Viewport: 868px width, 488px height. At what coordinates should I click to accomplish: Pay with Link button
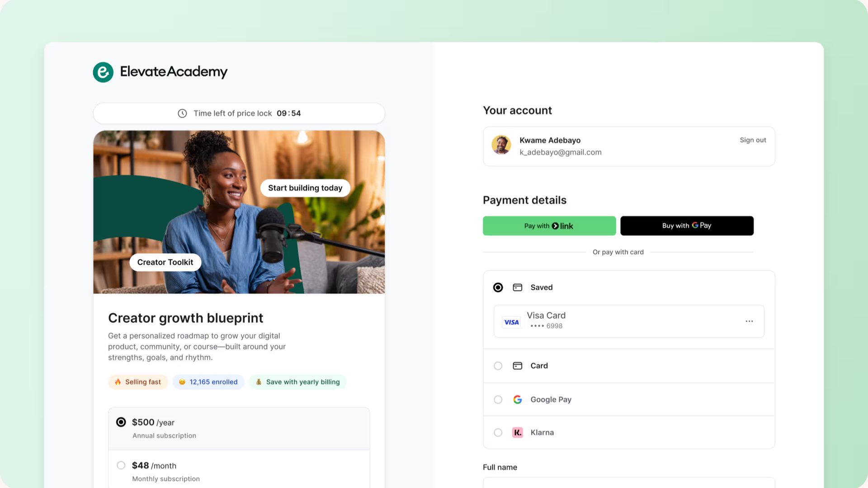[549, 226]
